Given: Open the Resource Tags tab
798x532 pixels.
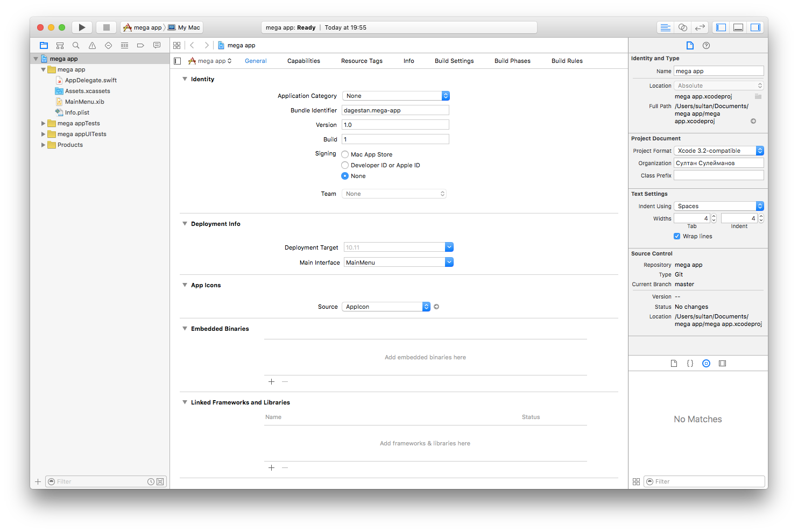Looking at the screenshot, I should (x=362, y=61).
